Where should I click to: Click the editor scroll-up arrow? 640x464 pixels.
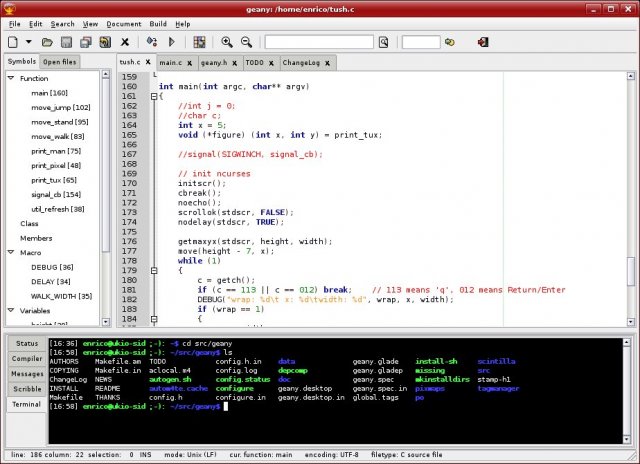631,76
